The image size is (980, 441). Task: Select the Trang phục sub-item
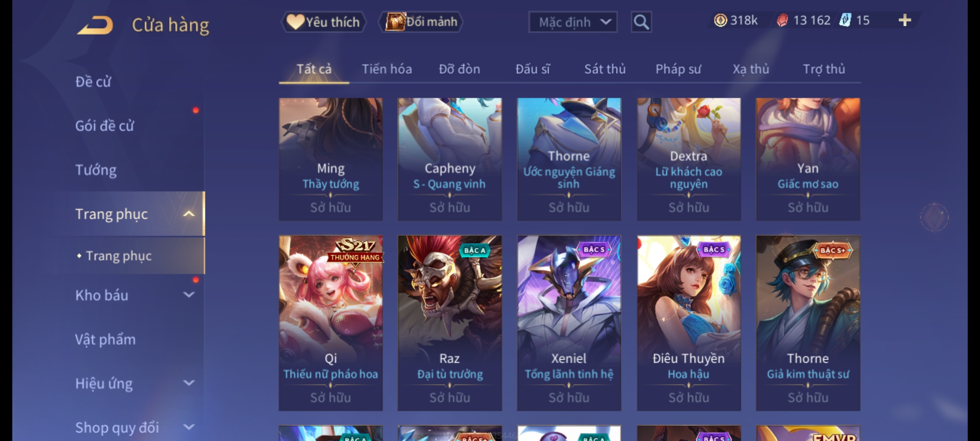[x=118, y=256]
